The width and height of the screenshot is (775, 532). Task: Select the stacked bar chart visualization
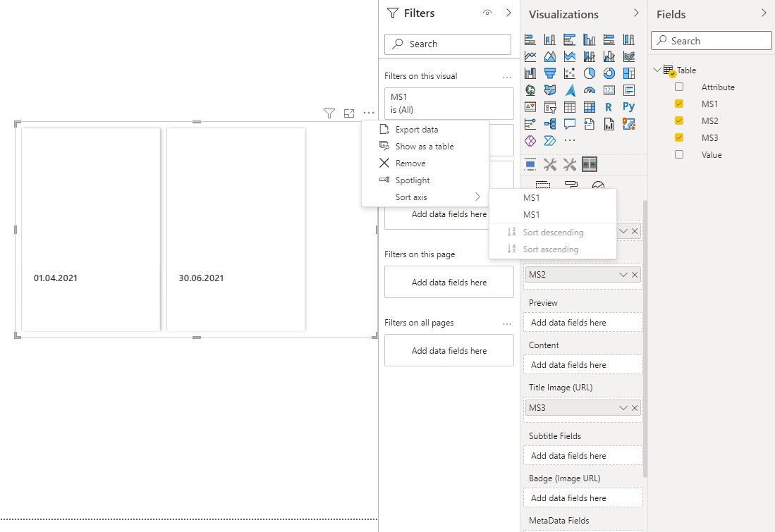[x=530, y=39]
